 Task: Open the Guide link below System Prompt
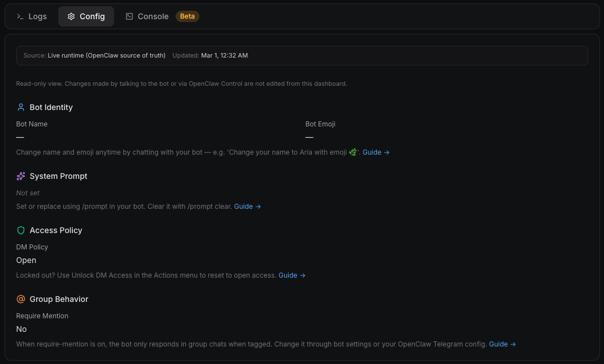tap(244, 207)
